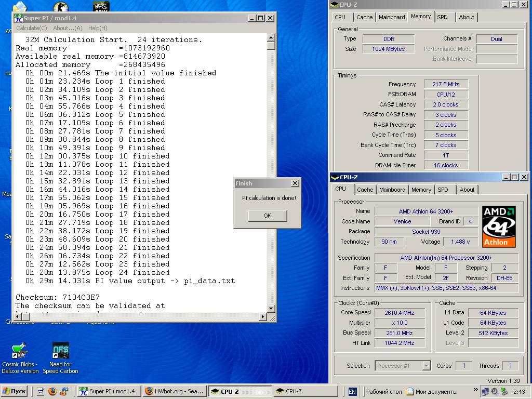Click the third quick launch icon beside Firefox

tap(64, 391)
